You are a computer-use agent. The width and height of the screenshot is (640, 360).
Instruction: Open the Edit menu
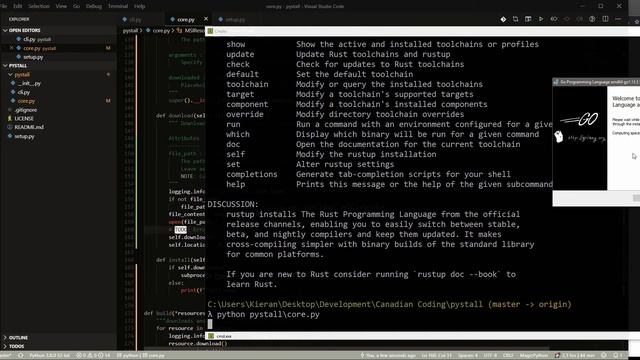pyautogui.click(x=18, y=6)
